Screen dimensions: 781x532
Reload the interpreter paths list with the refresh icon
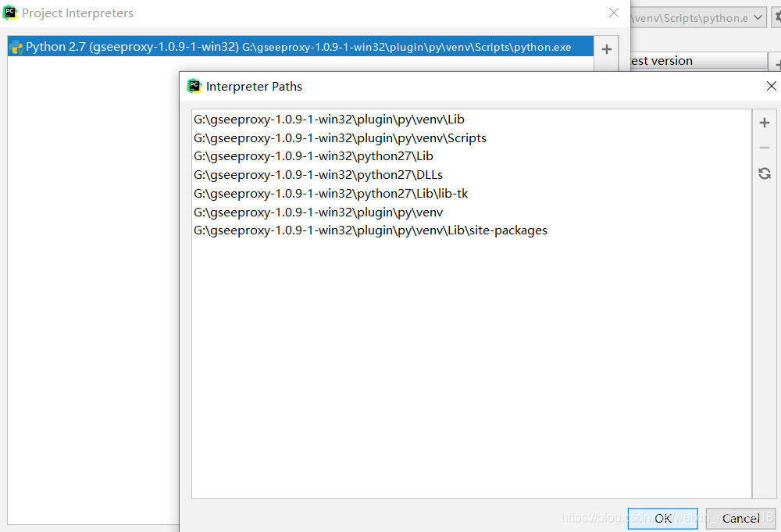click(764, 173)
